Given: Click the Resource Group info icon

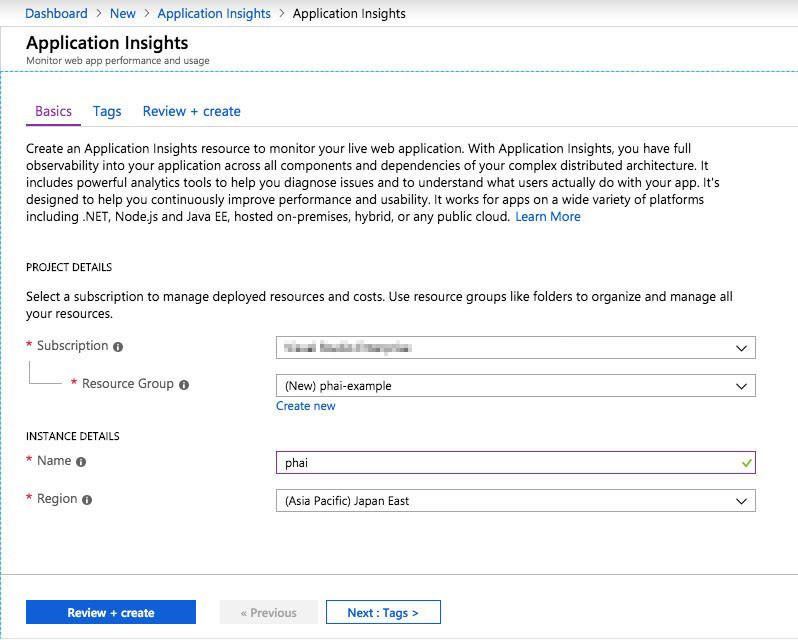Looking at the screenshot, I should tap(184, 385).
